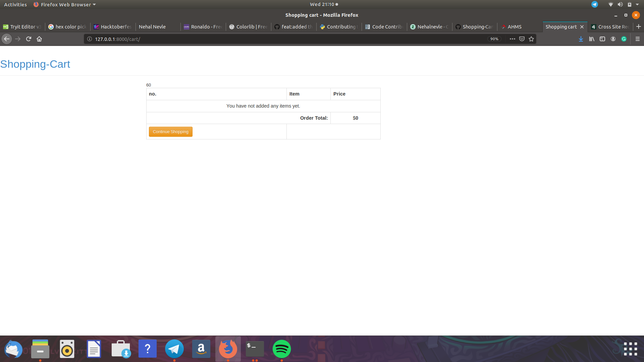Image resolution: width=644 pixels, height=362 pixels.
Task: Go to Firefox home page
Action: click(x=39, y=39)
